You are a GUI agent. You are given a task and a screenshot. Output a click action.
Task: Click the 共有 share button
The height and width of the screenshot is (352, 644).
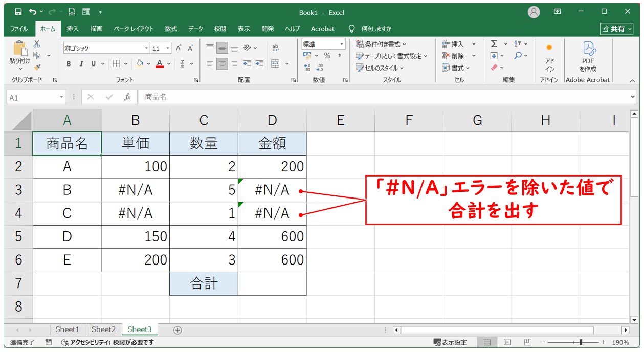tap(616, 29)
